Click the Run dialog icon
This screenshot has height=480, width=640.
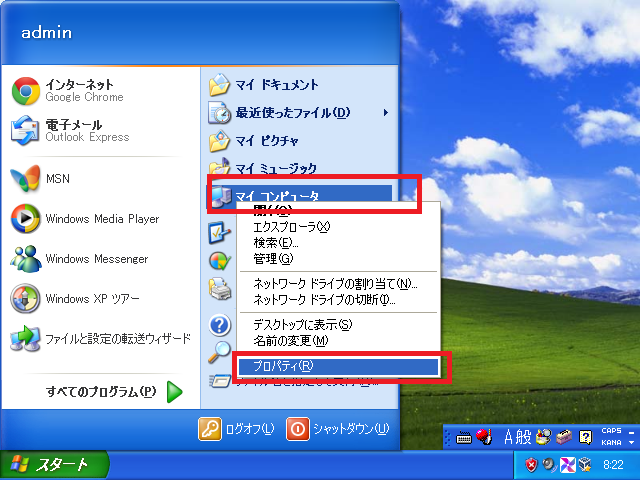point(220,381)
